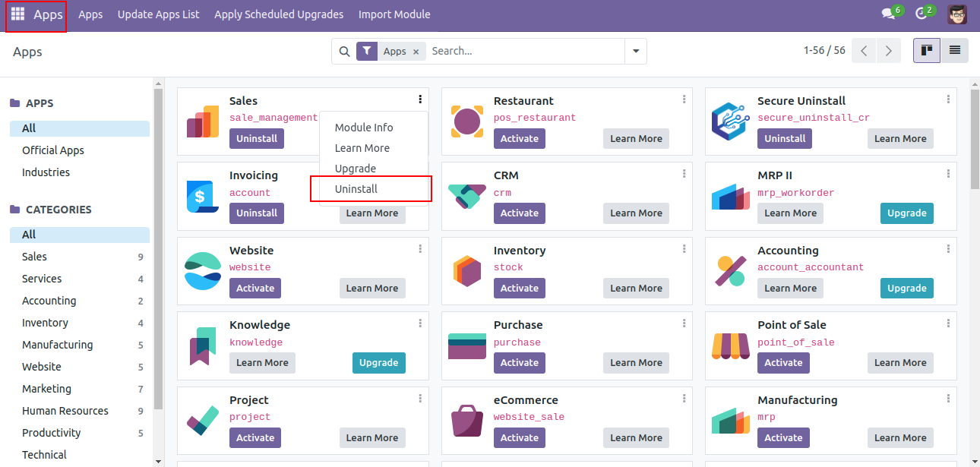Click the sidebar vertical scrollbar
Viewport: 980px width, 467px height.
[158, 250]
